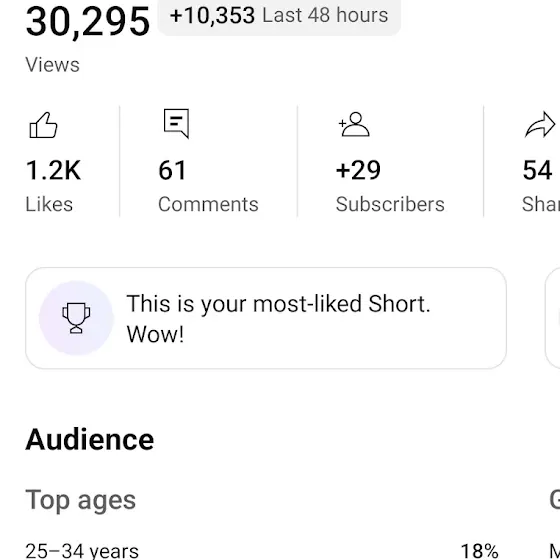Open the +29 Subscribers stat
The image size is (560, 560).
click(390, 161)
